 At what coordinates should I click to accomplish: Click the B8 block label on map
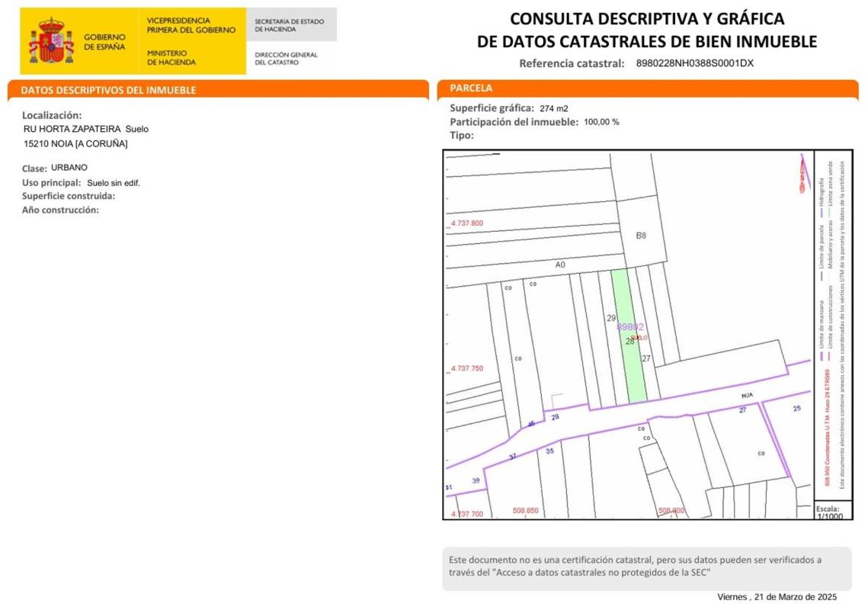[641, 236]
